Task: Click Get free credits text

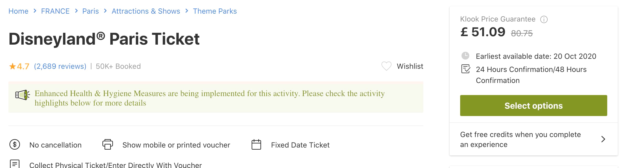Action: pos(521,139)
